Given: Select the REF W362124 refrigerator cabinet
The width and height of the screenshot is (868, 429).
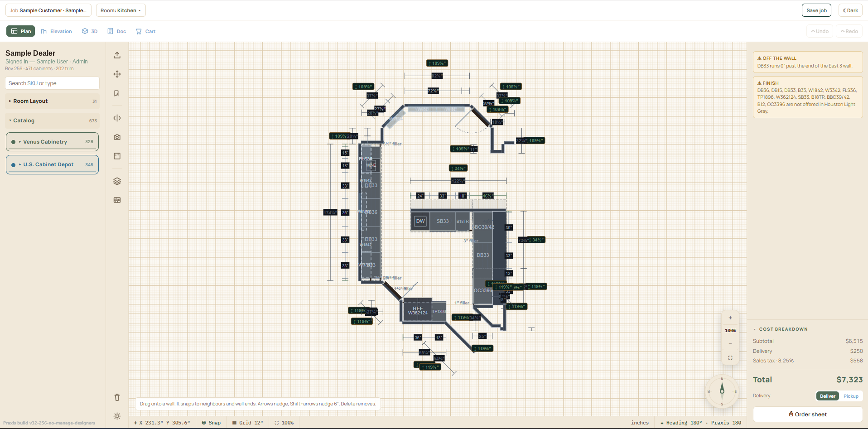Looking at the screenshot, I should tap(417, 310).
